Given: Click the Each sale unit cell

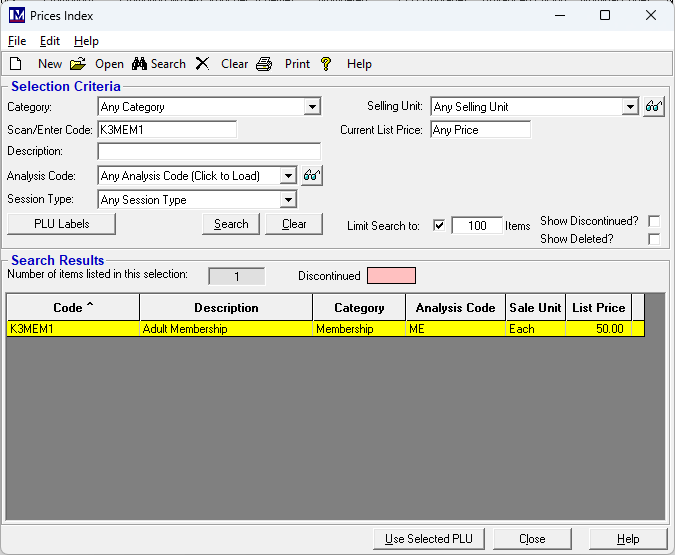Looking at the screenshot, I should (535, 329).
